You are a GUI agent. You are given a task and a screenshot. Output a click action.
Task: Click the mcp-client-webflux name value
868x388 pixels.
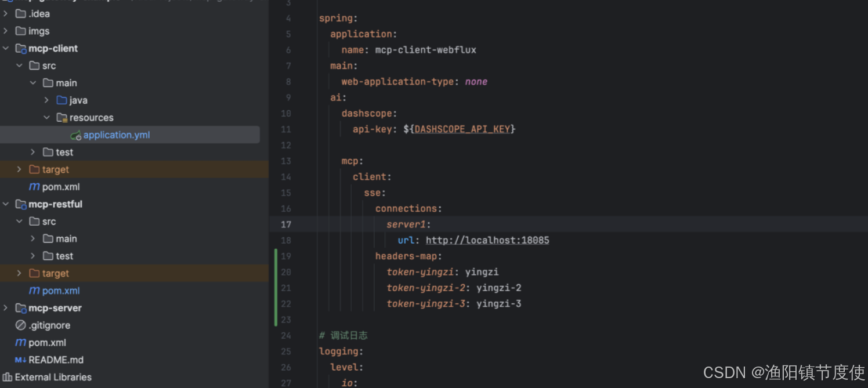426,50
